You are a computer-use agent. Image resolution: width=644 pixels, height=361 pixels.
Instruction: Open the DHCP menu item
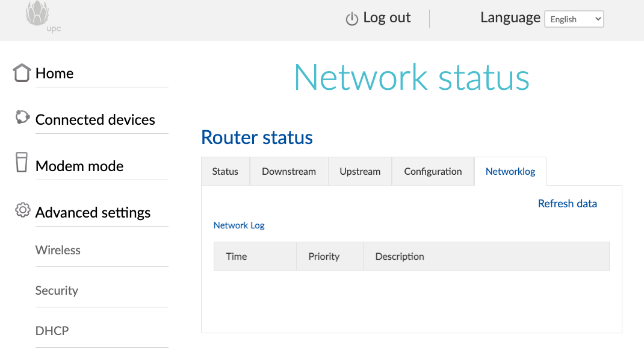52,331
